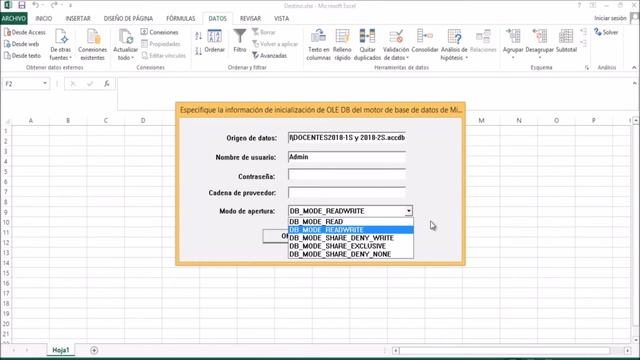
Task: Click column A header
Action: tap(31, 120)
